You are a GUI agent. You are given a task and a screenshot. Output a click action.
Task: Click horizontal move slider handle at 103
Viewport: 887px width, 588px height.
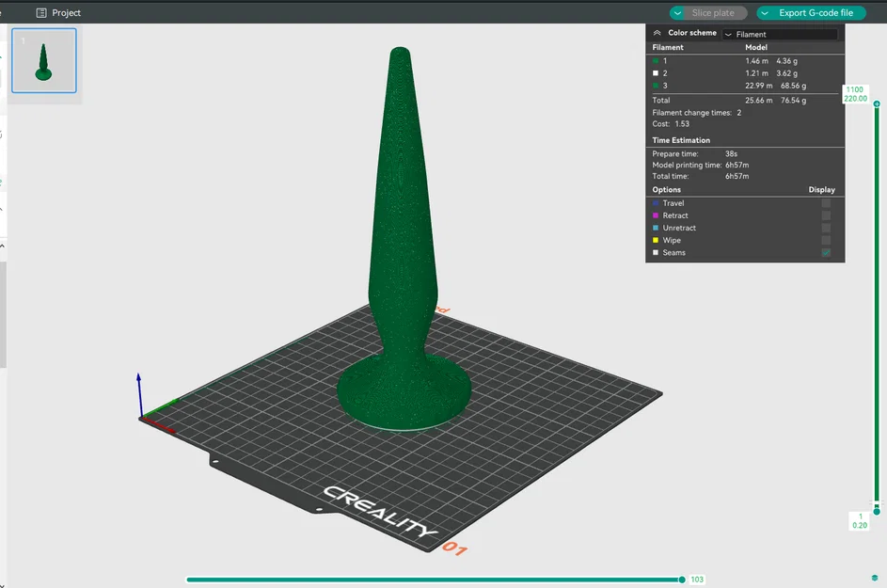coord(682,580)
